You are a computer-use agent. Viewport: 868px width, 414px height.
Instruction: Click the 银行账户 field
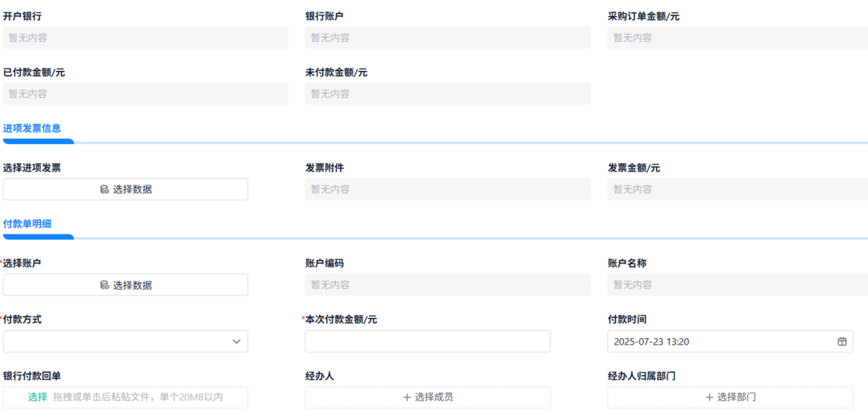(x=448, y=38)
